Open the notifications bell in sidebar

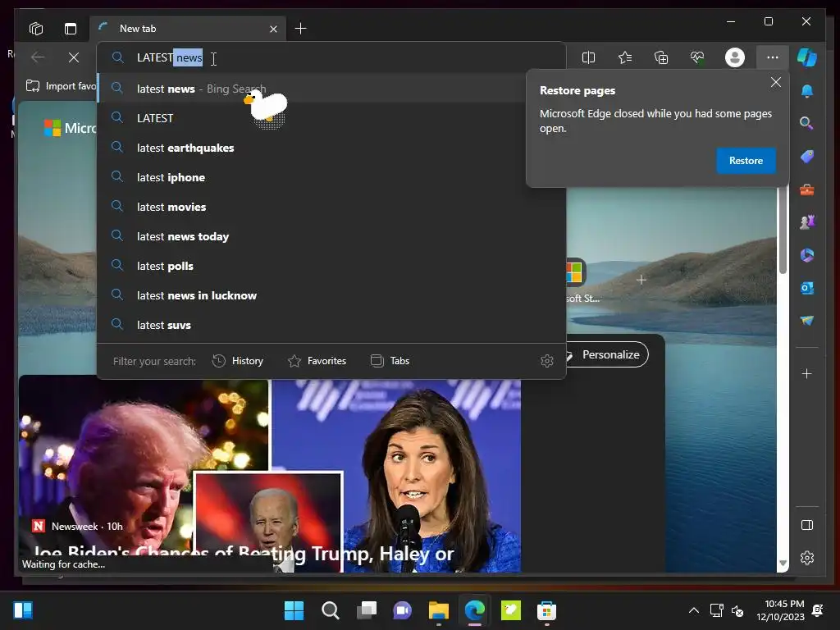click(807, 91)
